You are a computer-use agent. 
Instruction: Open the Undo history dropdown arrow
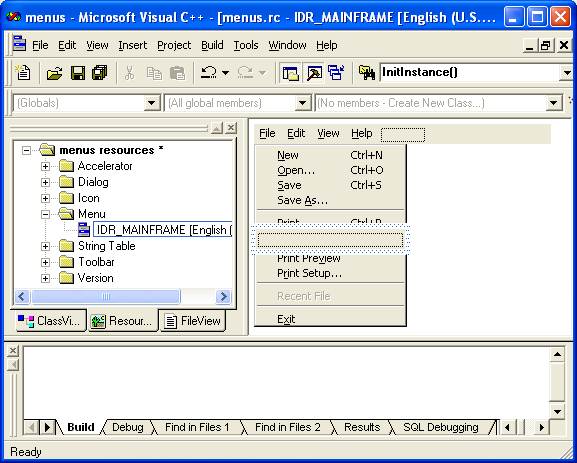[x=226, y=73]
